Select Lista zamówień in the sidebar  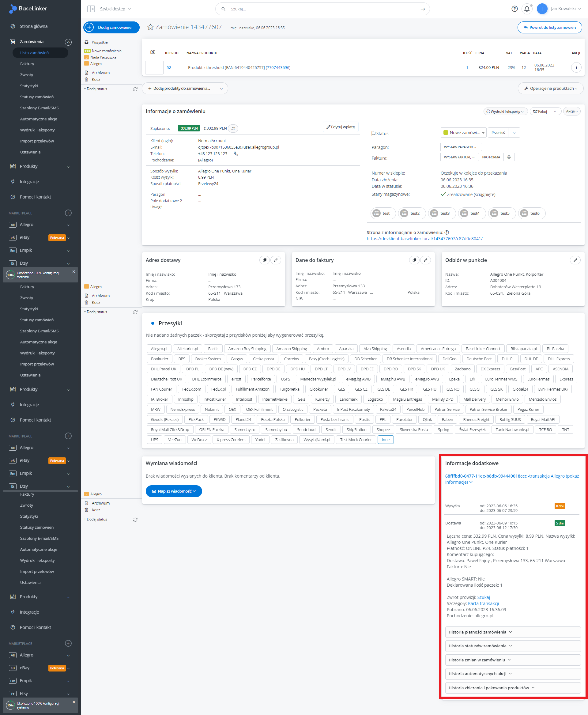pos(40,53)
